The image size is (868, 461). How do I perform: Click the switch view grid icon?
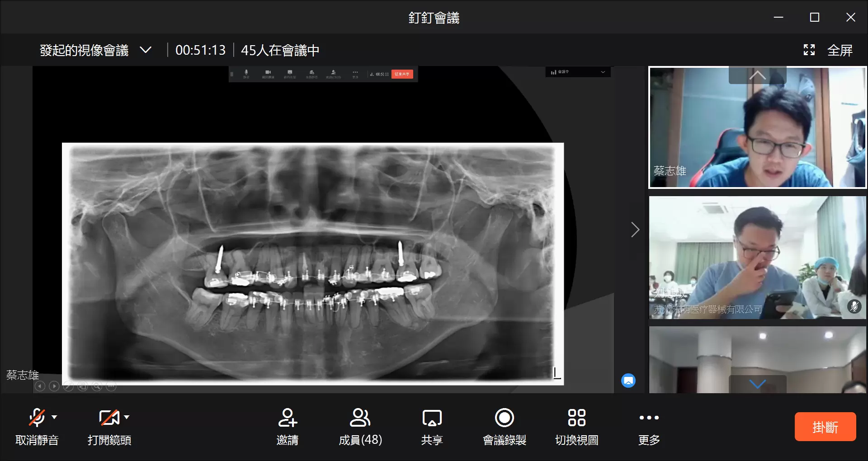point(576,418)
